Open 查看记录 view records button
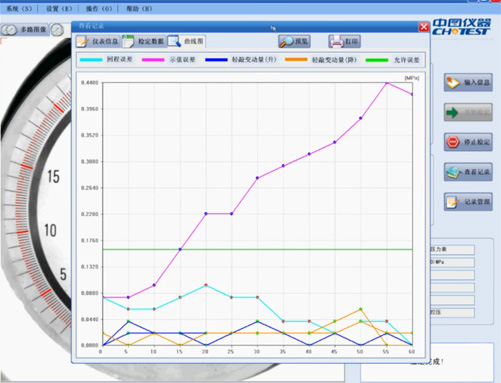Viewport: 501px width, 383px height. pyautogui.click(x=468, y=172)
